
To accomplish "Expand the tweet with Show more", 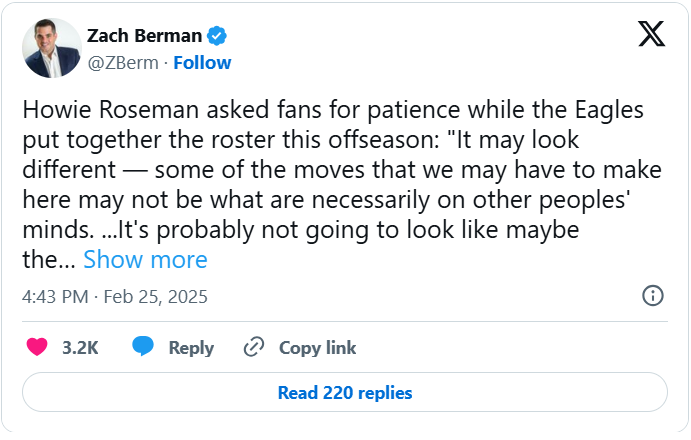I will point(145,260).
